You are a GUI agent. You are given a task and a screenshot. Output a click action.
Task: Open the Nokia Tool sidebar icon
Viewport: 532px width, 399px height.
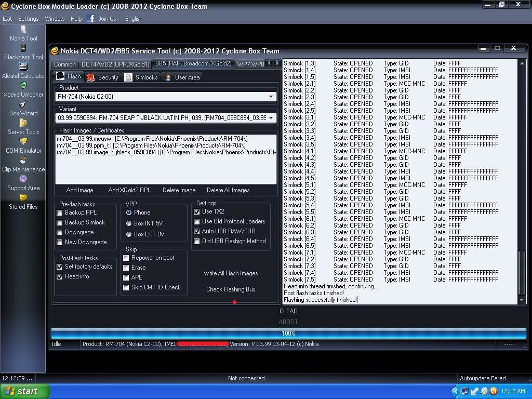(23, 29)
